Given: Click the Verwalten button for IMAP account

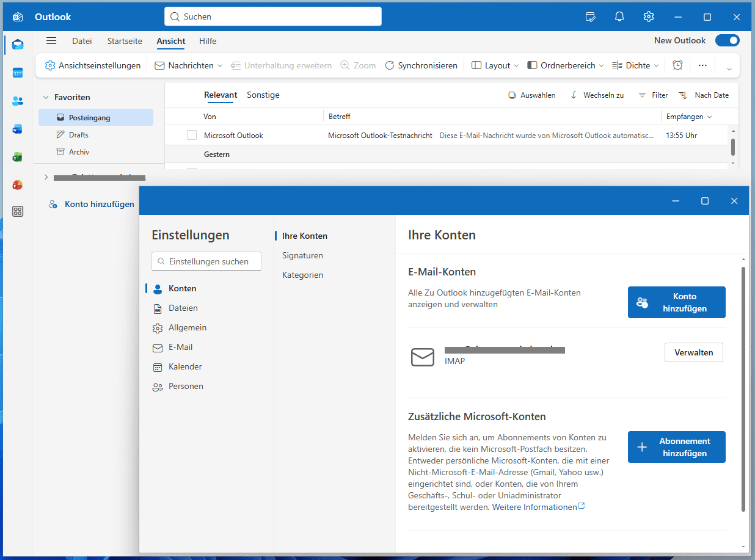Looking at the screenshot, I should (694, 352).
